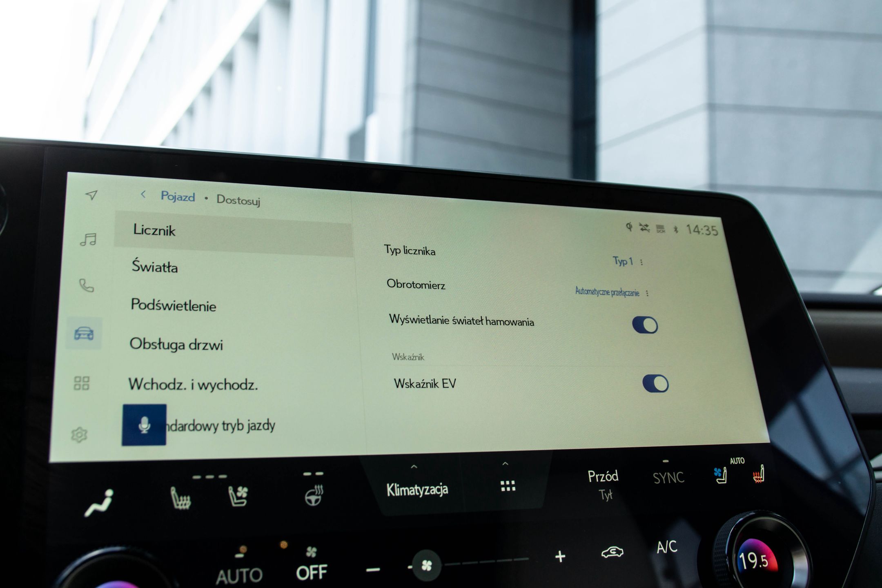Tap the Bluetooth status icon
Image resolution: width=882 pixels, height=588 pixels.
(x=676, y=229)
